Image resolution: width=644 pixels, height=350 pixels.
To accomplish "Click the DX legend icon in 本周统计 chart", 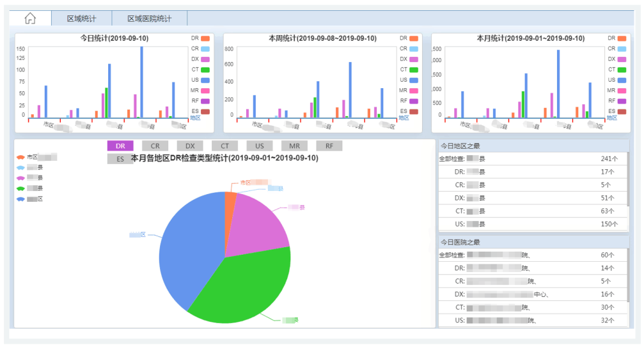I will tap(414, 59).
